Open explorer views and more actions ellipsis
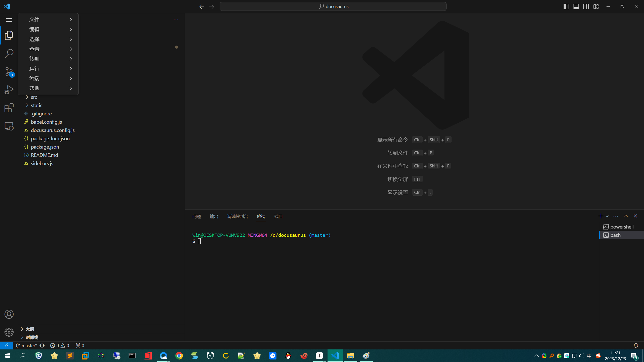The image size is (644, 362). tap(176, 20)
